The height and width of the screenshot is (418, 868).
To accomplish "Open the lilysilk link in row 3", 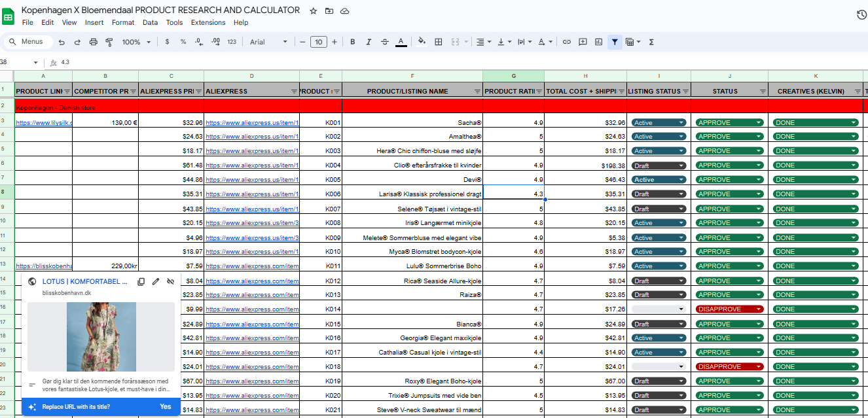I will (44, 122).
